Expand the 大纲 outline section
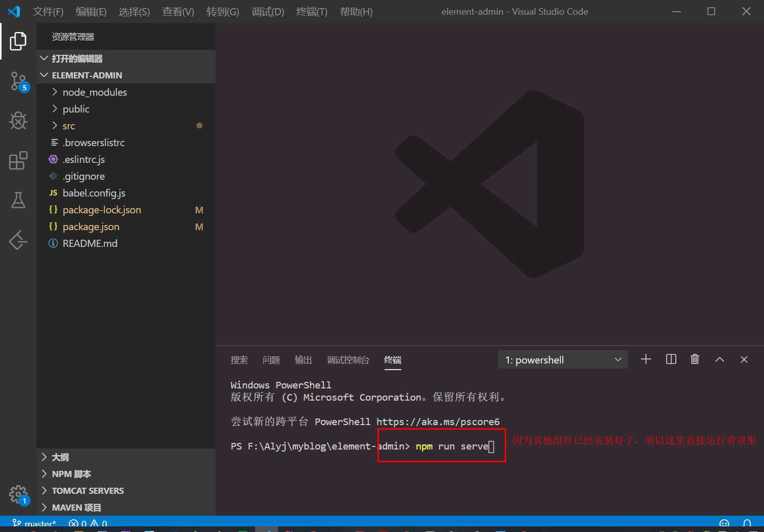Screen dimensions: 764x532 coord(126,457)
